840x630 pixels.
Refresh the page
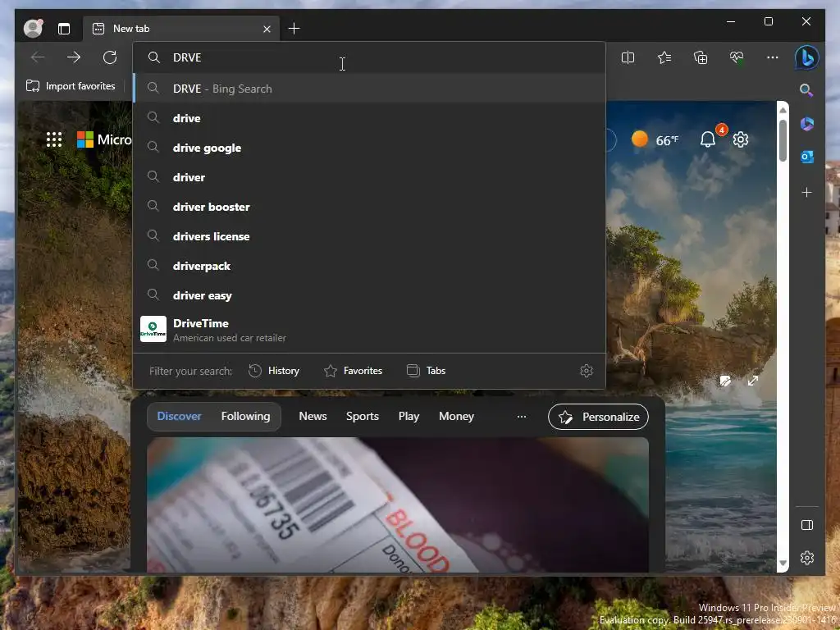(110, 57)
